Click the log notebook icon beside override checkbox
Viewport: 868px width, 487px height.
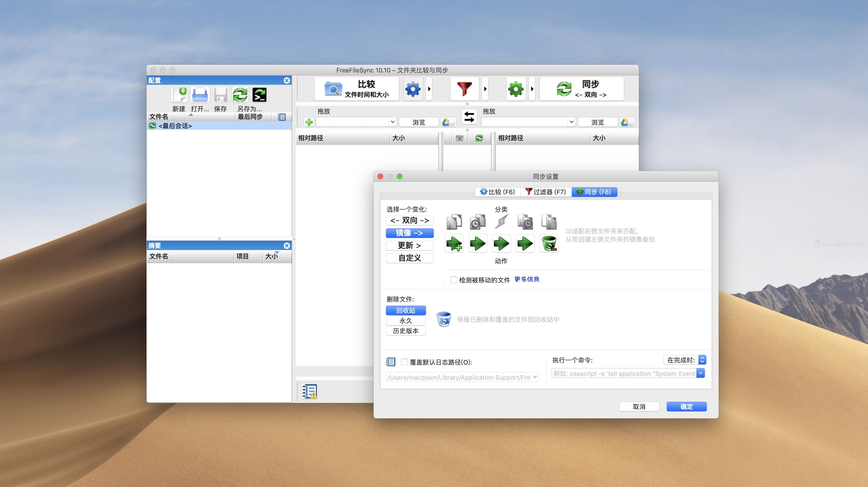pyautogui.click(x=391, y=362)
